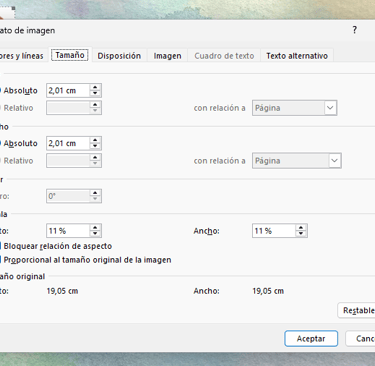Click the scale Ancho 11 % field
This screenshot has width=375, height=366.
pyautogui.click(x=274, y=231)
